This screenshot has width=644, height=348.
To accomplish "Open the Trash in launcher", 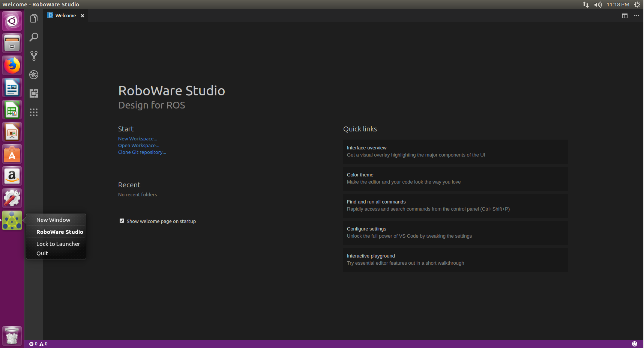I will point(12,336).
